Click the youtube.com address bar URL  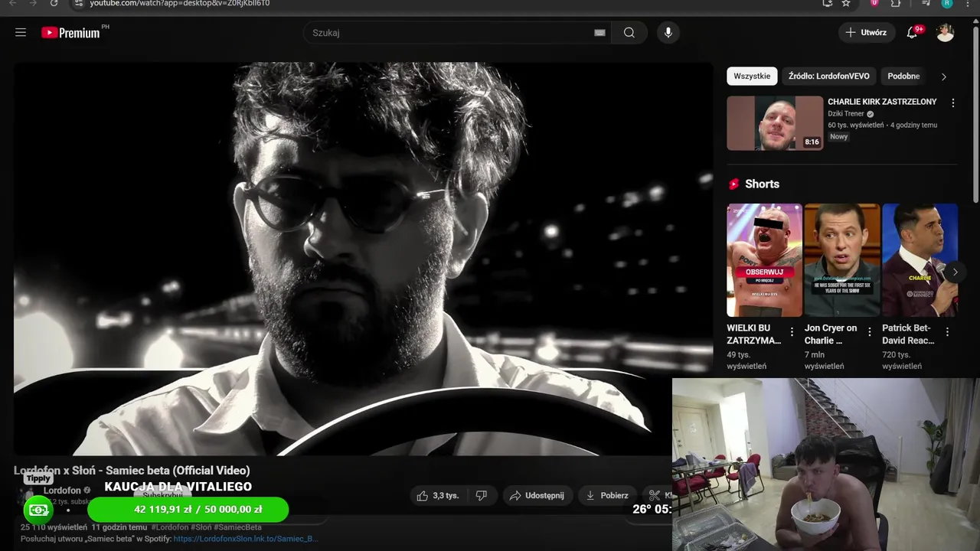pos(180,3)
